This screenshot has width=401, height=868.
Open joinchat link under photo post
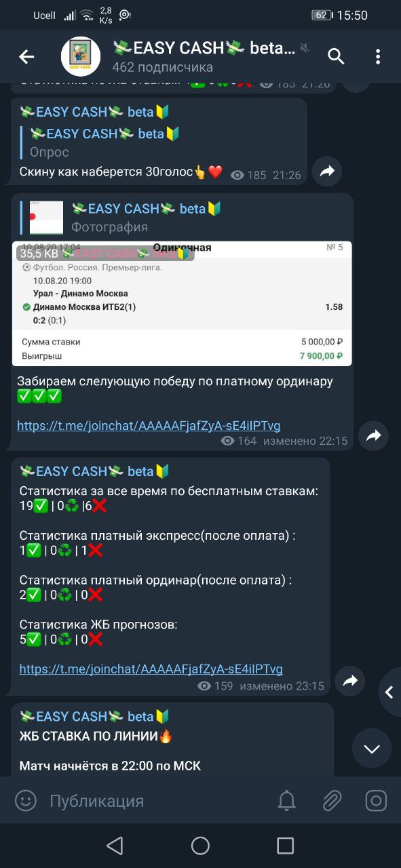point(149,426)
